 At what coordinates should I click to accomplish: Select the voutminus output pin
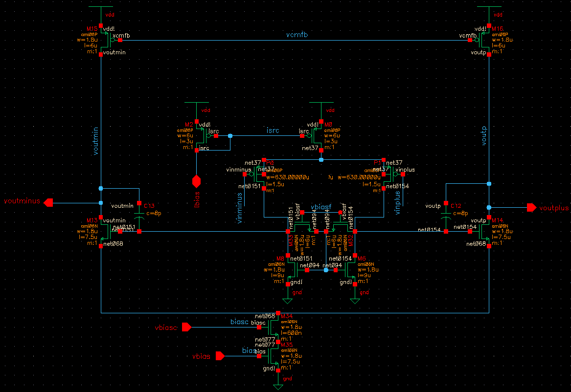pyautogui.click(x=48, y=202)
